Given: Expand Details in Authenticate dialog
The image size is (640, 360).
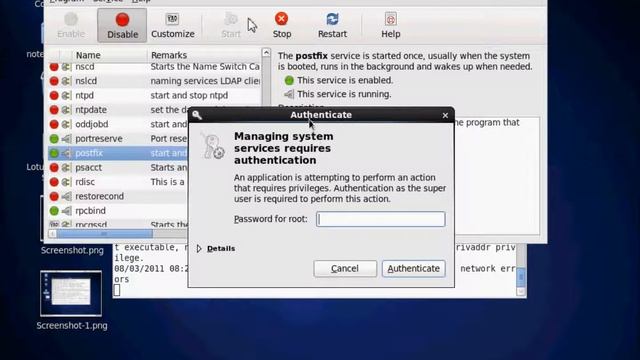Looking at the screenshot, I should (216, 248).
